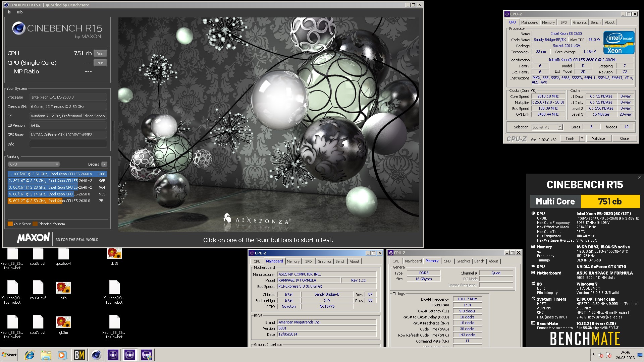Select the gb3m image icon on desktop

click(63, 325)
